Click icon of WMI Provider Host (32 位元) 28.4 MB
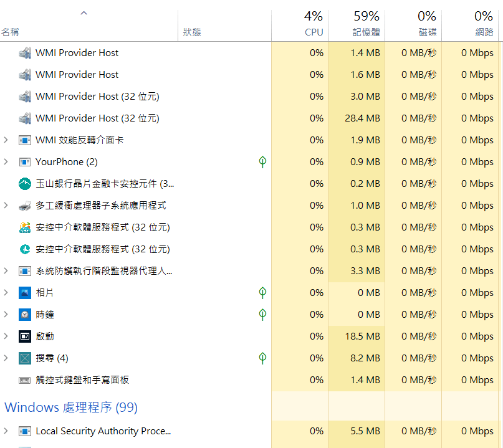The height and width of the screenshot is (448, 503). point(25,118)
